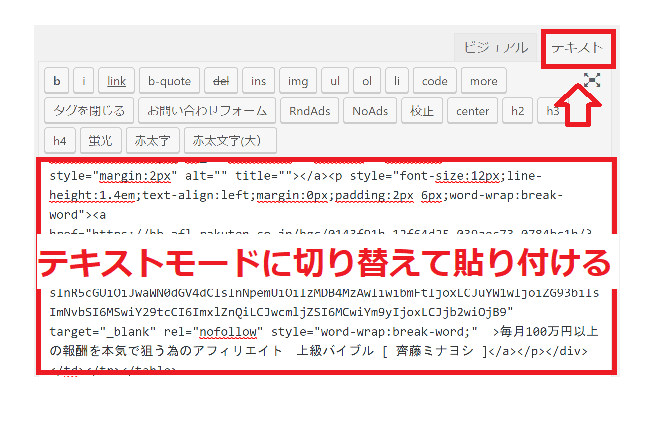Toggle distraction-free fullscreen writing icon
Screen dimensions: 664x436
tap(592, 80)
